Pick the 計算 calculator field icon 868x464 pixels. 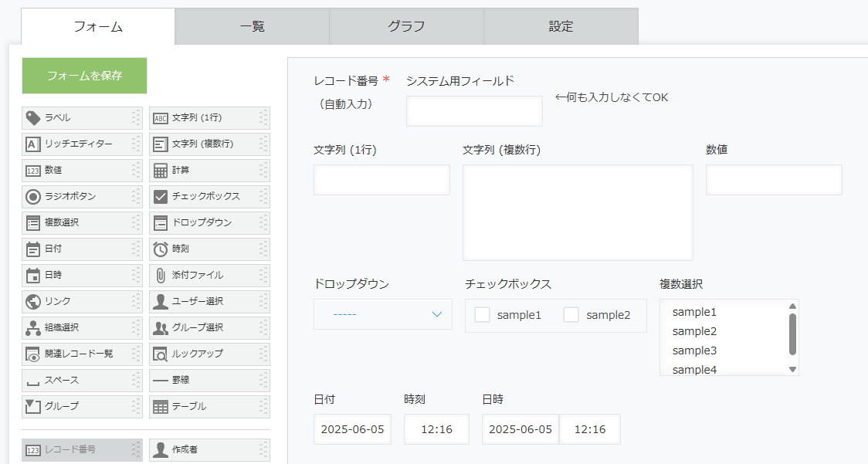[161, 171]
